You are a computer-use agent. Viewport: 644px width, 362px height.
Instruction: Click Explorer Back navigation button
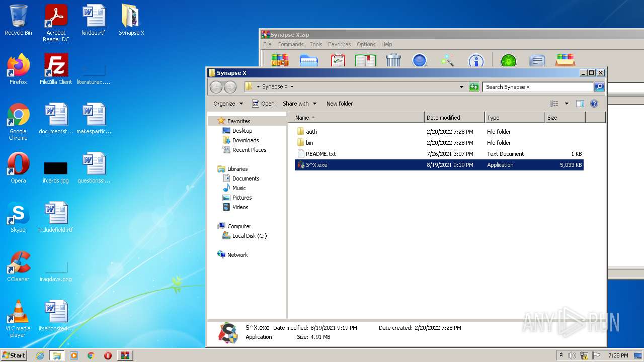(x=216, y=87)
